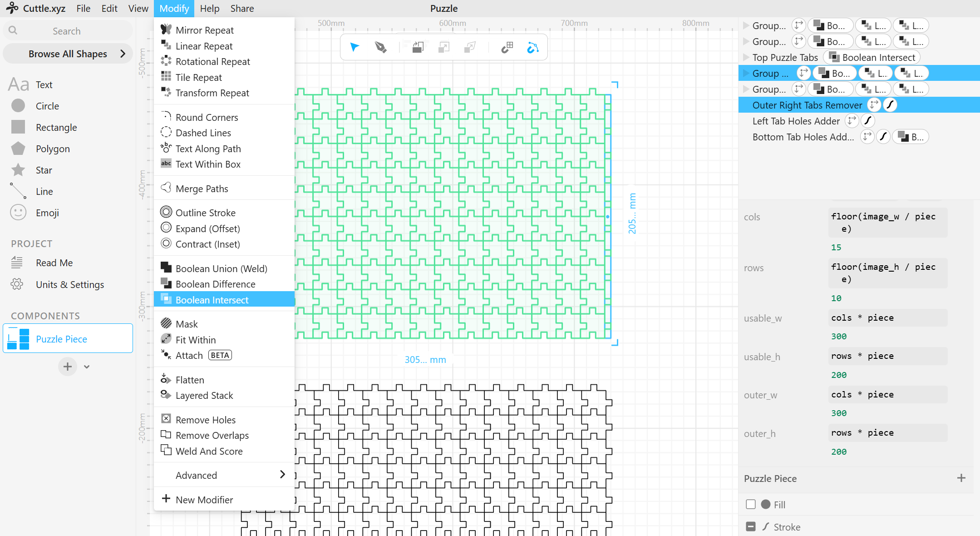The height and width of the screenshot is (536, 980).
Task: Choose Boolean Difference modifier
Action: tap(225, 284)
